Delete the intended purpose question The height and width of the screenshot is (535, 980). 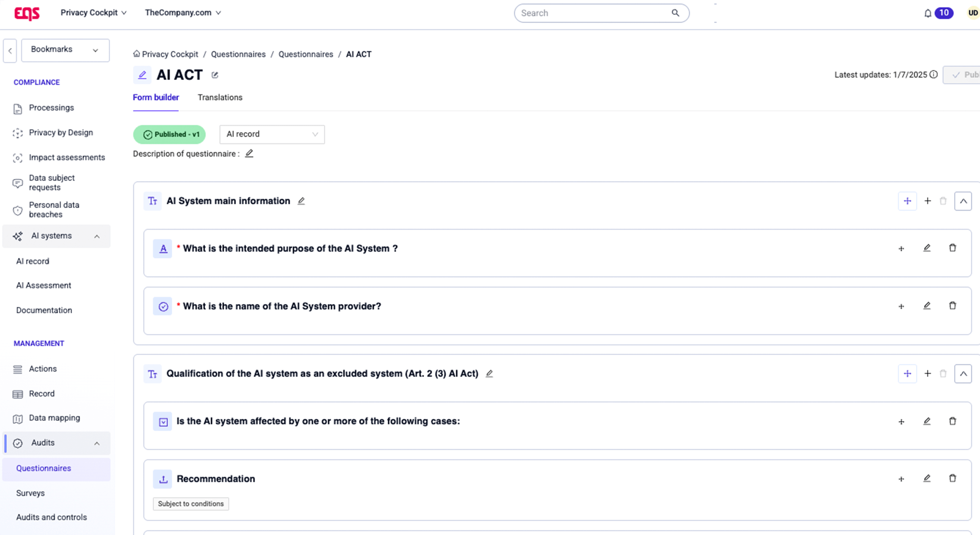[x=952, y=248]
